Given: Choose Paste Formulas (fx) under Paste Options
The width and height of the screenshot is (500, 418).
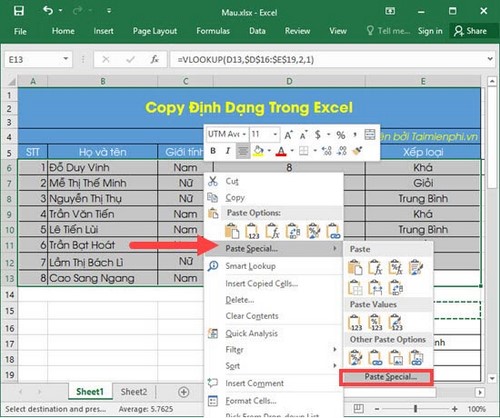Looking at the screenshot, I should point(272,231).
